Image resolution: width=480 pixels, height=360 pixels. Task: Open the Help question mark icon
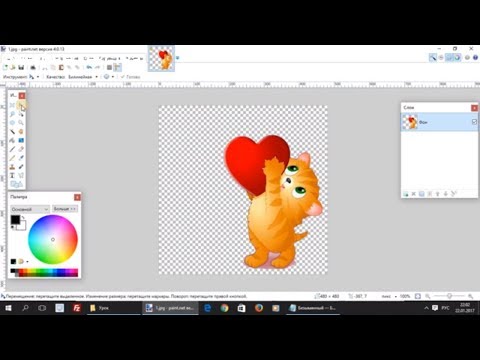pyautogui.click(x=475, y=58)
